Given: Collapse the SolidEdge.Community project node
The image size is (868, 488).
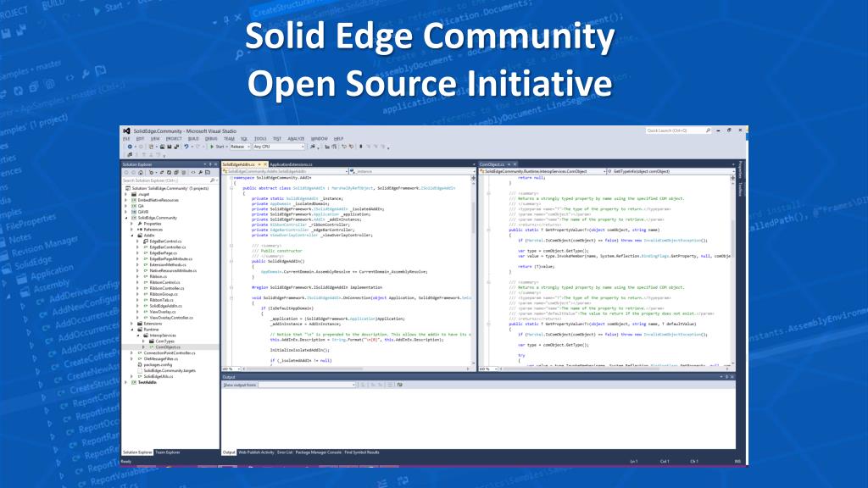Looking at the screenshot, I should [126, 218].
